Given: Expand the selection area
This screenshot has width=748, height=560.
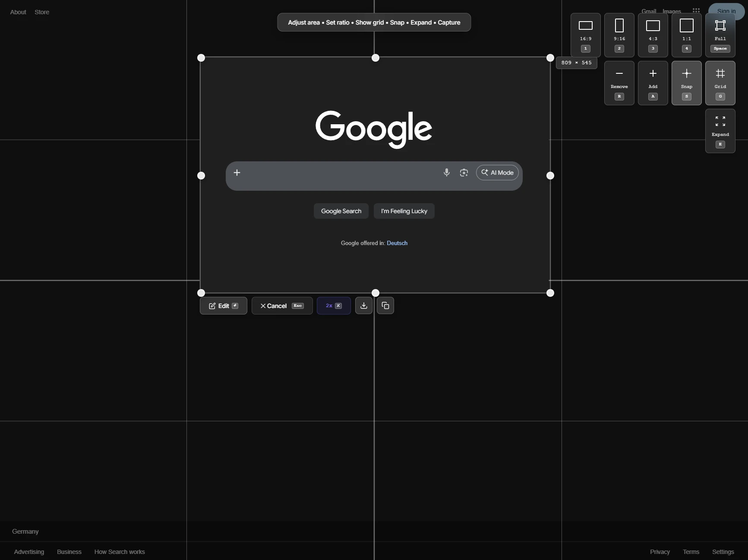Looking at the screenshot, I should (720, 130).
